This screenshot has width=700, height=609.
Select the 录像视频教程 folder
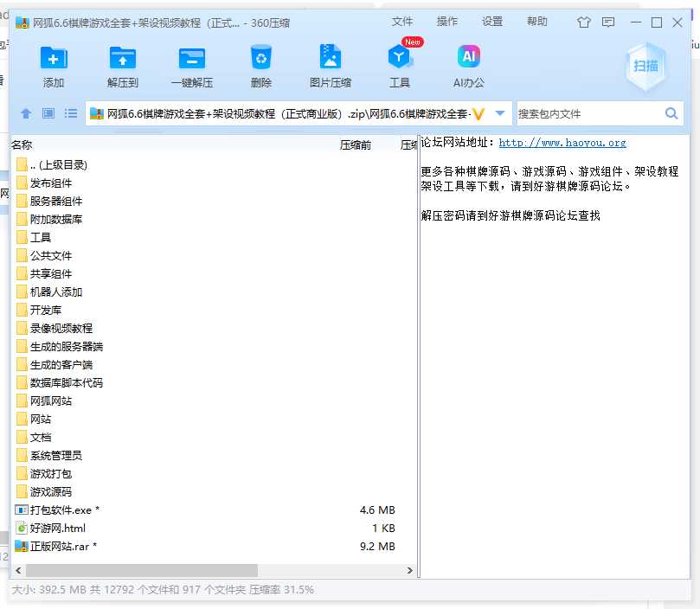54,328
